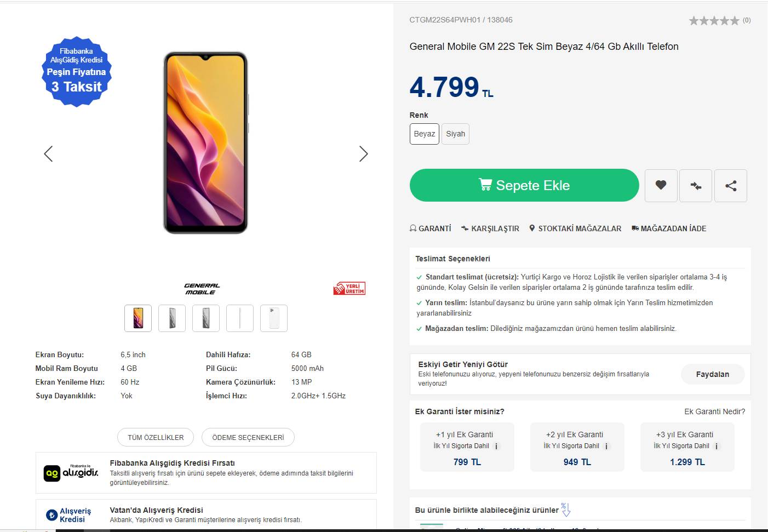Expand Fibabanka Alışgidiş Kredisi Fırsatı panel

[x=206, y=472]
